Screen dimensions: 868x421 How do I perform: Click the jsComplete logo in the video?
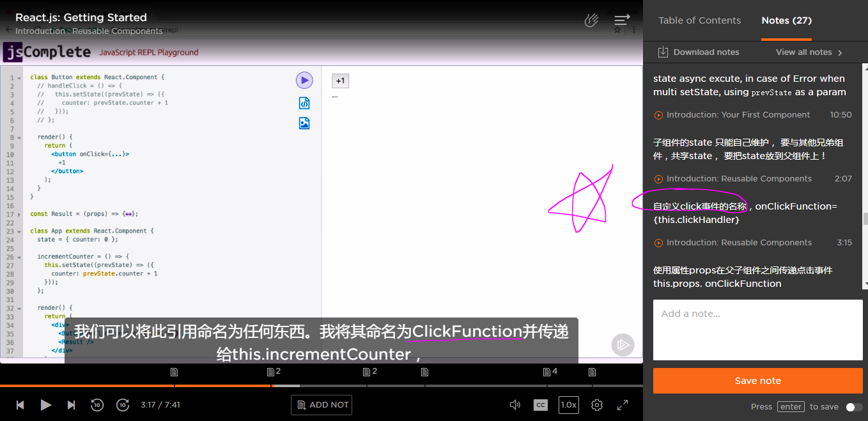pyautogui.click(x=47, y=52)
